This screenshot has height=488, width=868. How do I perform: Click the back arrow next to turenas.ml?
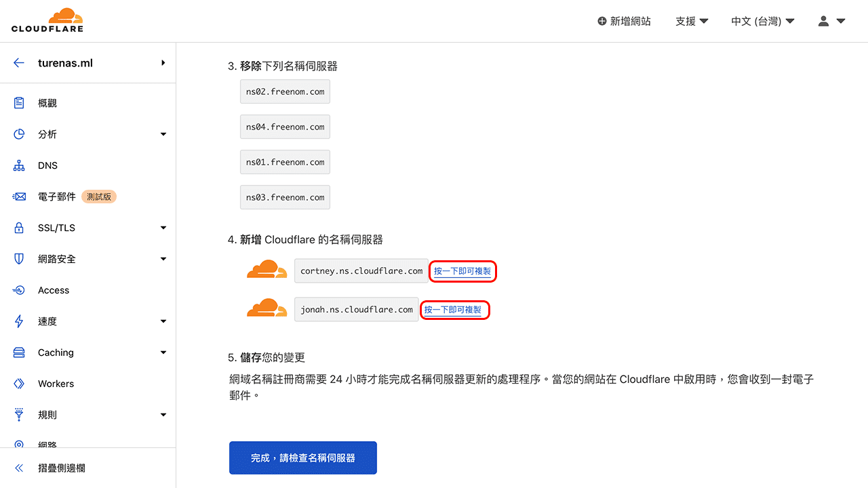(x=18, y=62)
